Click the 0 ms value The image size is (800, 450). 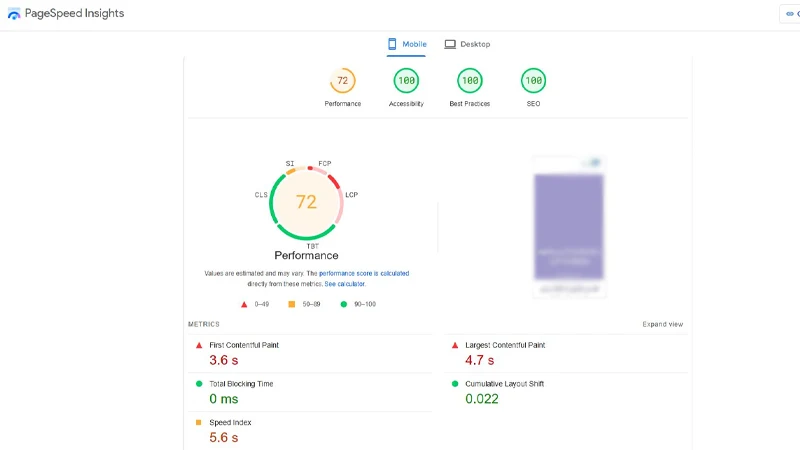tap(223, 399)
